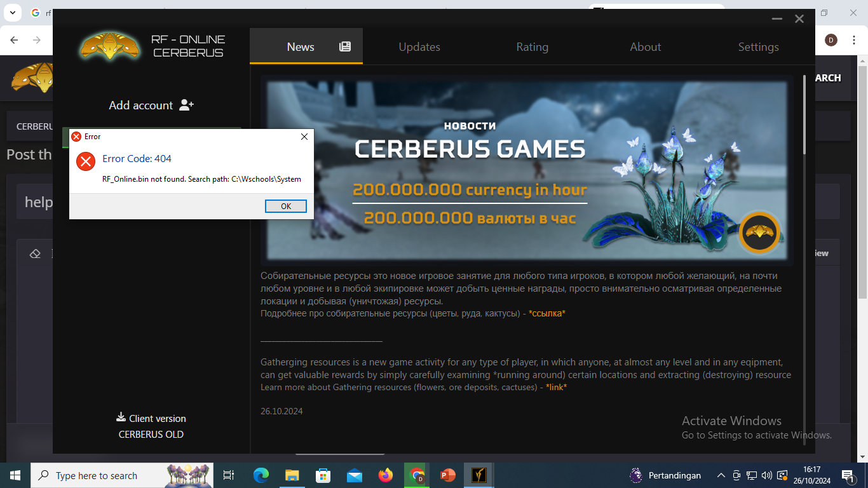Click the red error icon in dialog

pyautogui.click(x=86, y=161)
